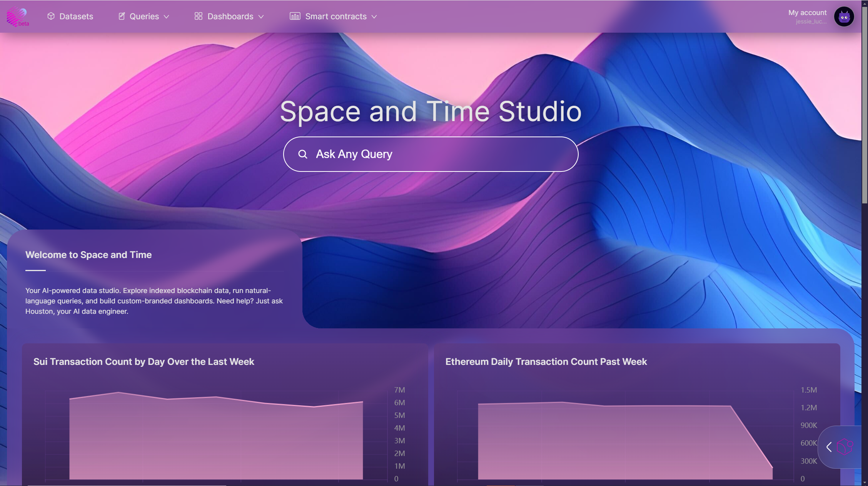Expand the Queries dropdown chevron
Screen dimensions: 868x486
pyautogui.click(x=167, y=17)
